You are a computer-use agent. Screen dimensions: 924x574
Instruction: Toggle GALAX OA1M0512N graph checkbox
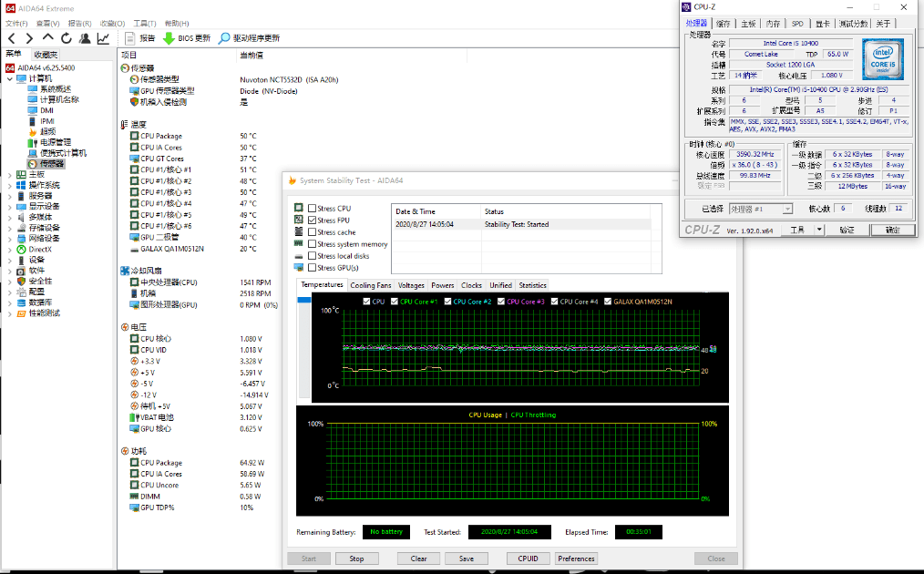tap(608, 302)
